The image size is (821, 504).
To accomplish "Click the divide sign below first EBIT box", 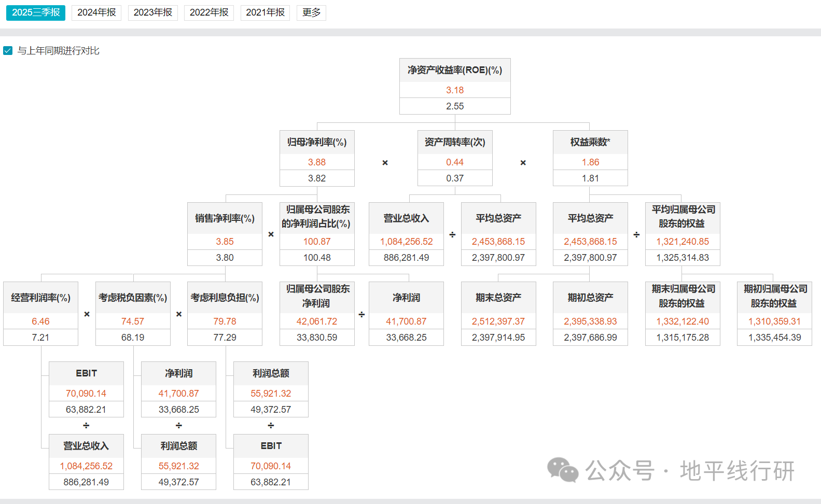I will [x=86, y=426].
